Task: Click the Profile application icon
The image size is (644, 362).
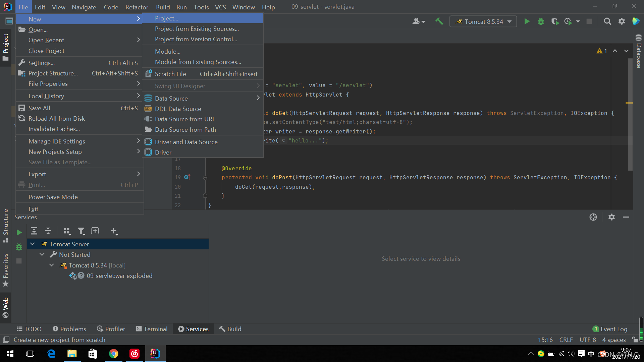Action: (569, 21)
